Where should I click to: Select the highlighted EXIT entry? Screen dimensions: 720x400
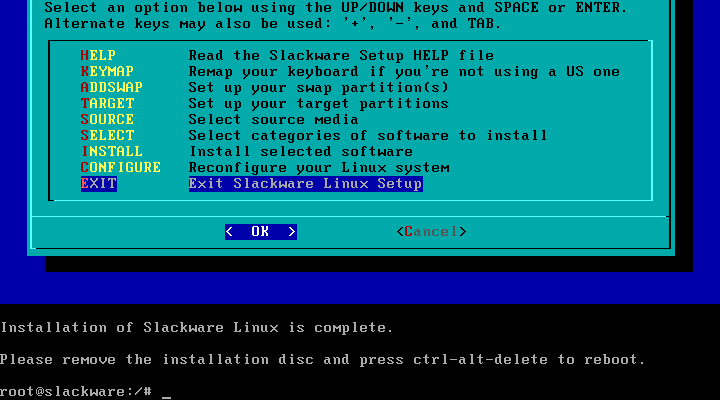[99, 184]
